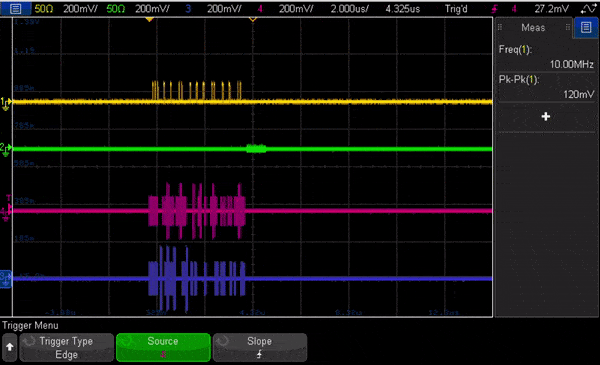Screen dimensions: 600x365
Task: Click the acquisition mode icon top-right
Action: (x=589, y=8)
